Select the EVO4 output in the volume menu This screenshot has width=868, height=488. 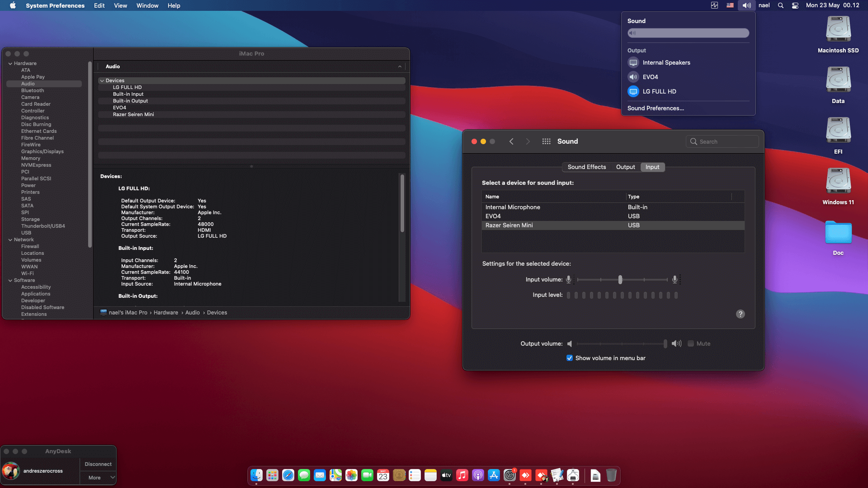coord(650,77)
